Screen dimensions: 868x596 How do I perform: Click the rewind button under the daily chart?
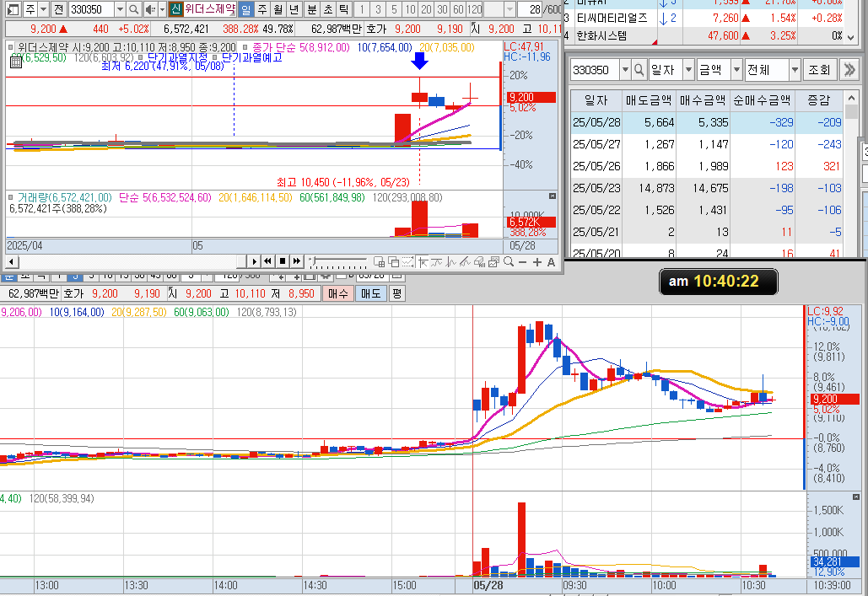pos(268,261)
